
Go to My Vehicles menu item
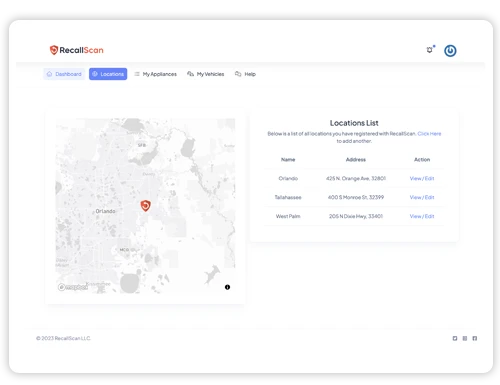pyautogui.click(x=206, y=74)
